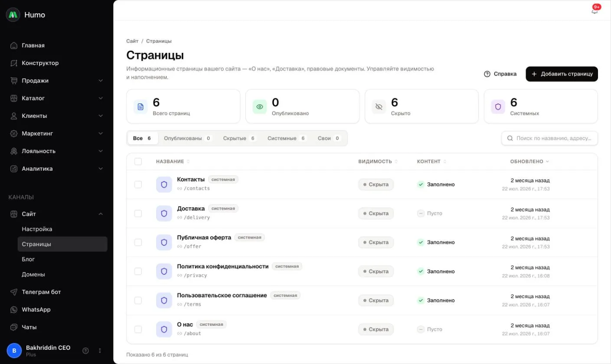Expand the Каталог sidebar section
The height and width of the screenshot is (364, 611).
click(58, 98)
